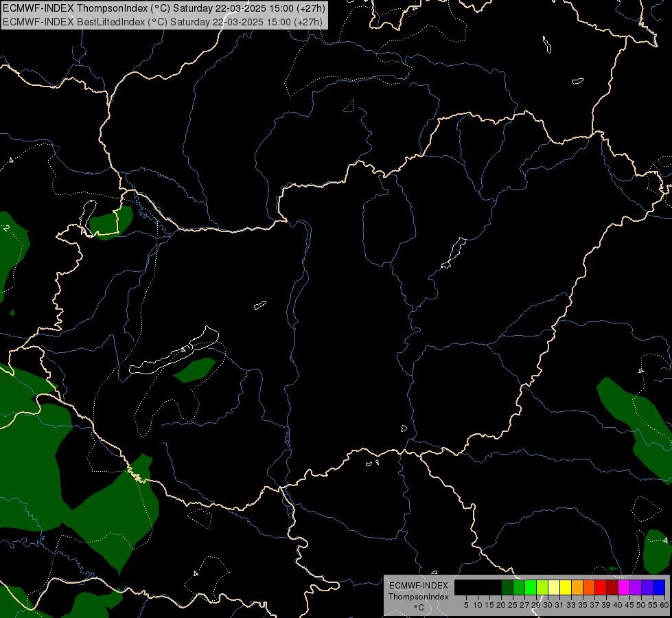Click the legend tick value 60
The image size is (672, 618).
point(664,605)
